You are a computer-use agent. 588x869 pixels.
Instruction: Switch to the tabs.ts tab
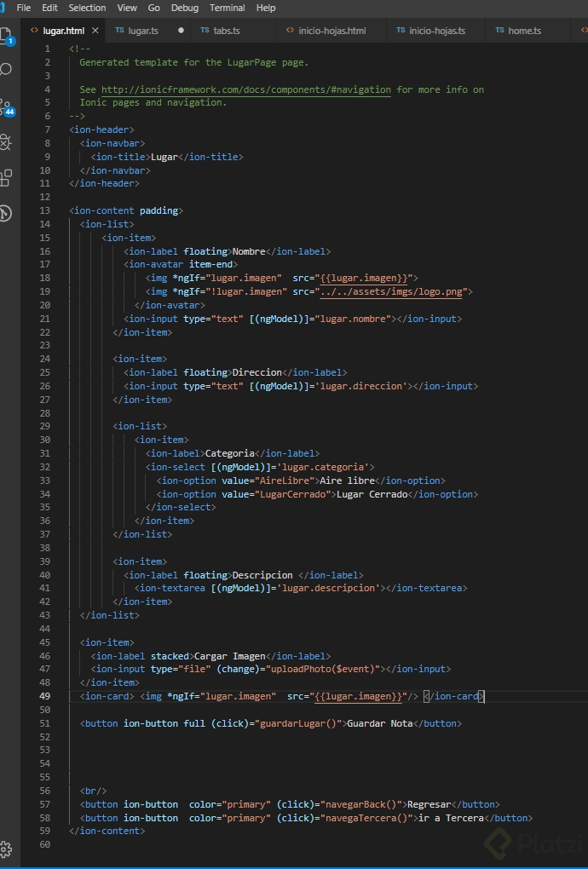coord(233,31)
